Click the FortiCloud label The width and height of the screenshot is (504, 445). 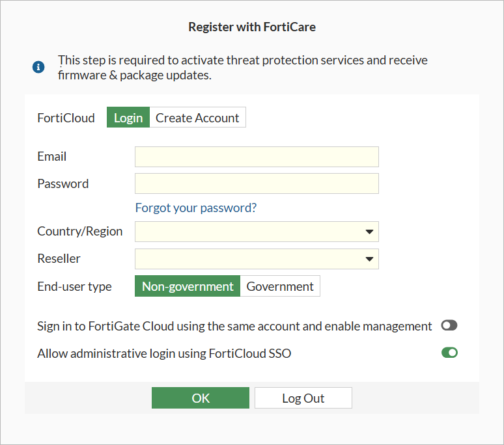pyautogui.click(x=66, y=118)
